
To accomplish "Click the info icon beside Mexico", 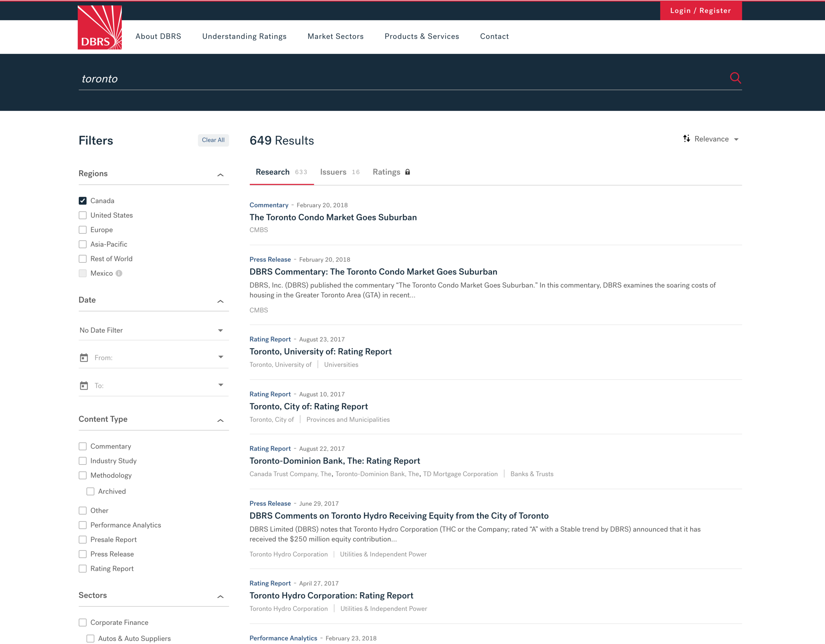I will pos(119,273).
